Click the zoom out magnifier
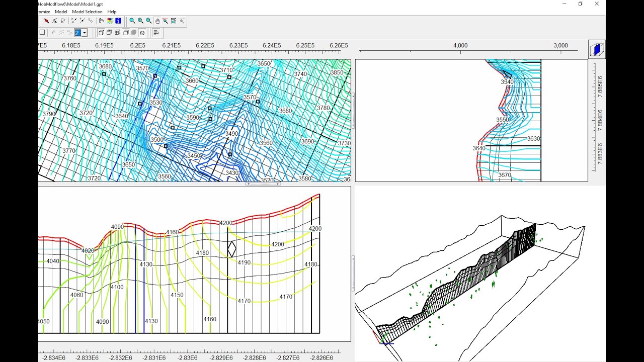 tap(149, 21)
